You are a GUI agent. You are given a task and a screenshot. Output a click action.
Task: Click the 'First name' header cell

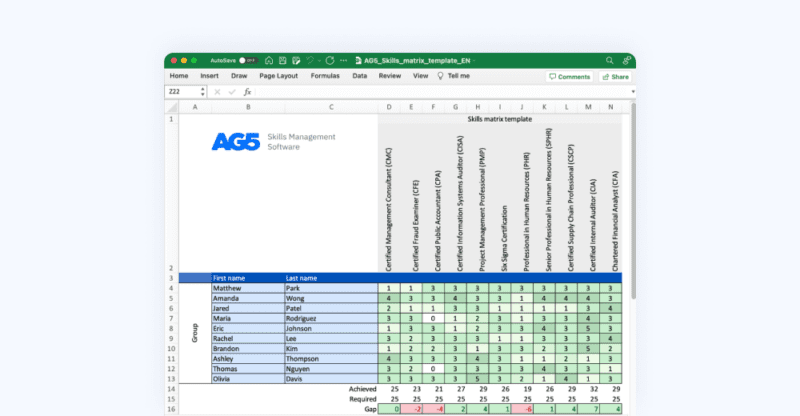click(248, 278)
